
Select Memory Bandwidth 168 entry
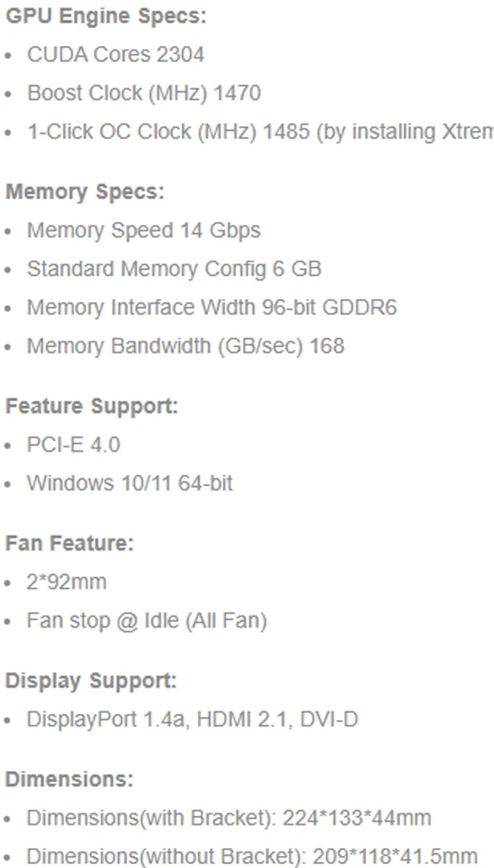(x=186, y=346)
